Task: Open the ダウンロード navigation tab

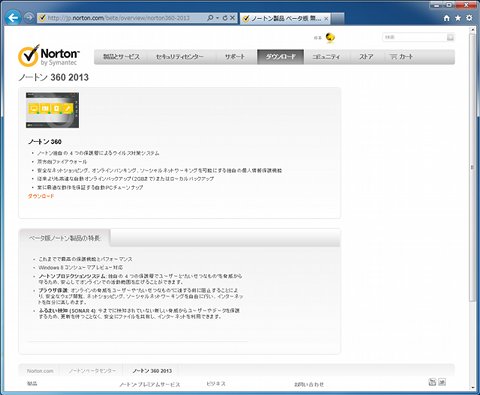Action: [x=280, y=57]
